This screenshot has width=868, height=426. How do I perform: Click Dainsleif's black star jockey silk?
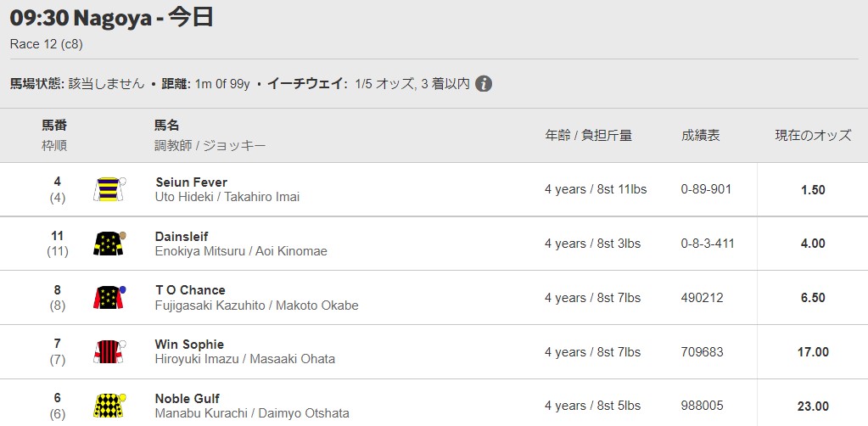tap(109, 244)
